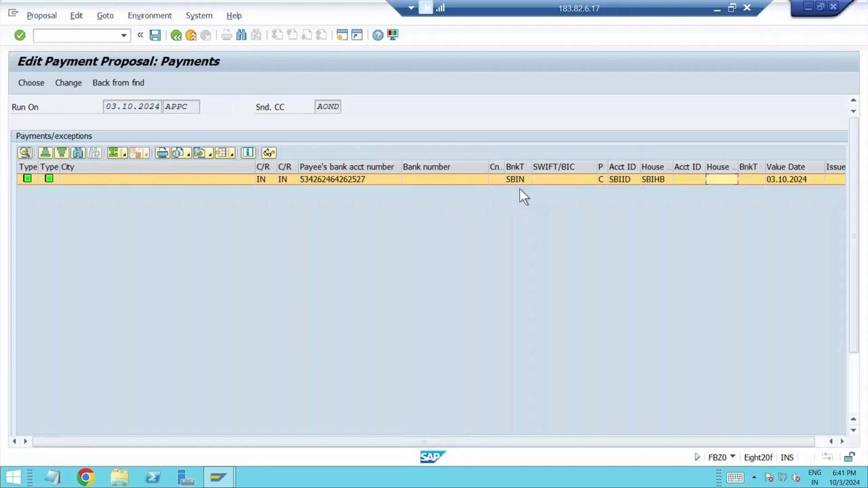Click the horizontal scrollbar right arrow
The image size is (868, 488).
click(x=842, y=441)
